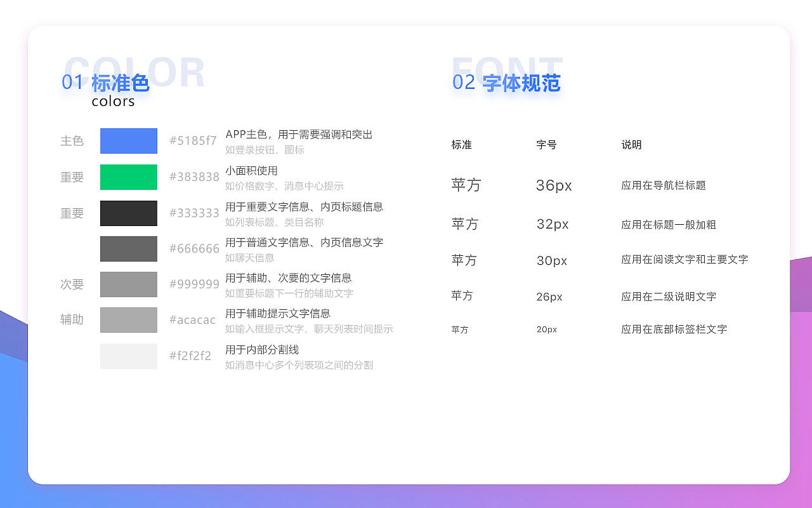
Task: Click the note '如聊天信息'
Action: pos(249,258)
